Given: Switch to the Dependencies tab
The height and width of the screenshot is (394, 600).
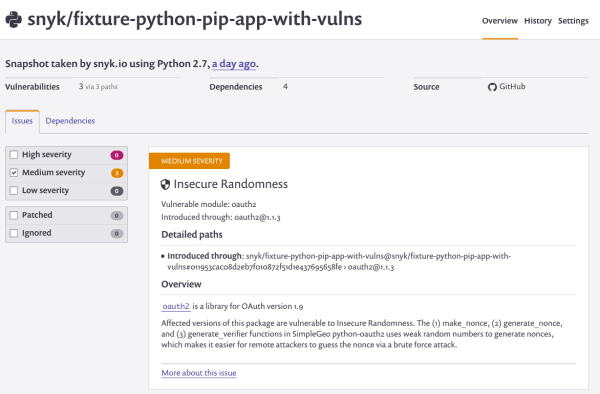Looking at the screenshot, I should pyautogui.click(x=70, y=121).
